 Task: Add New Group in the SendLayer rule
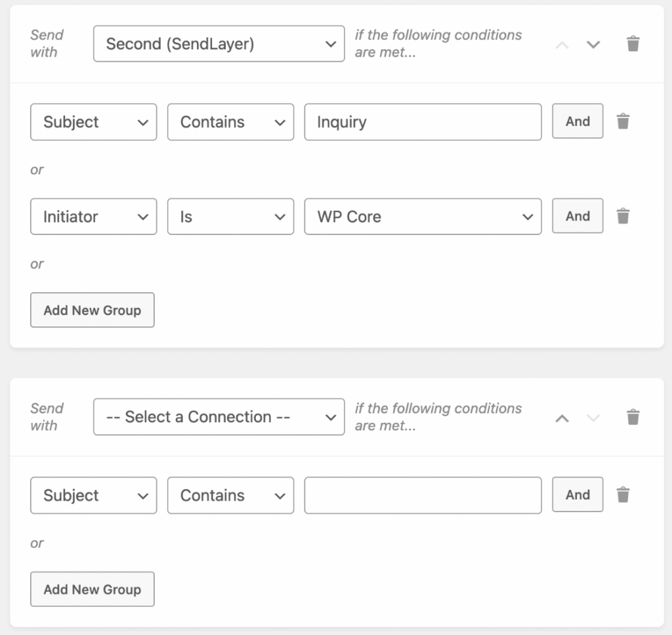92,310
